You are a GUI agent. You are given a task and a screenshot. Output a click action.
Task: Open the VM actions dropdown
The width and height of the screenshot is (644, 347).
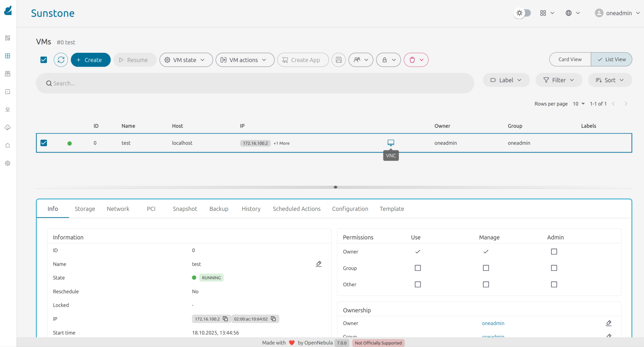245,60
